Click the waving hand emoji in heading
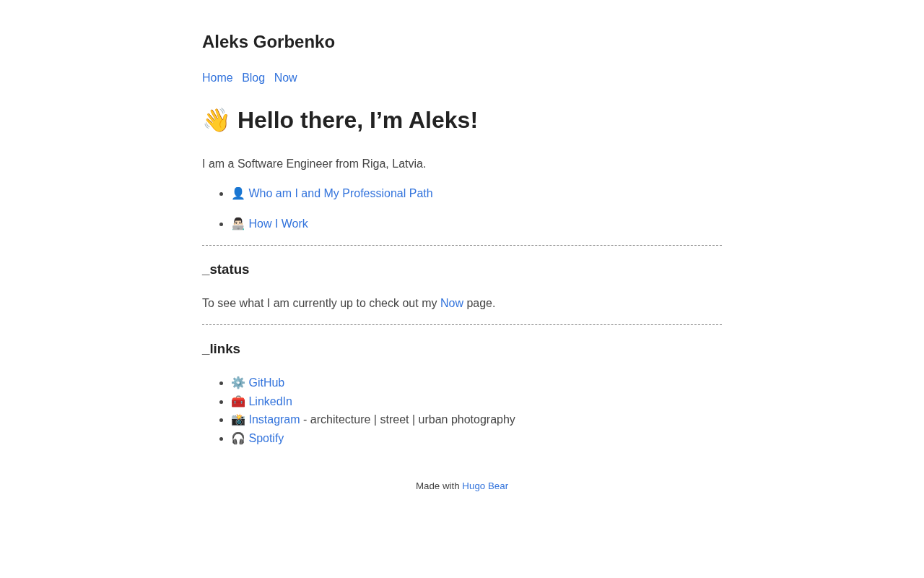 click(216, 120)
